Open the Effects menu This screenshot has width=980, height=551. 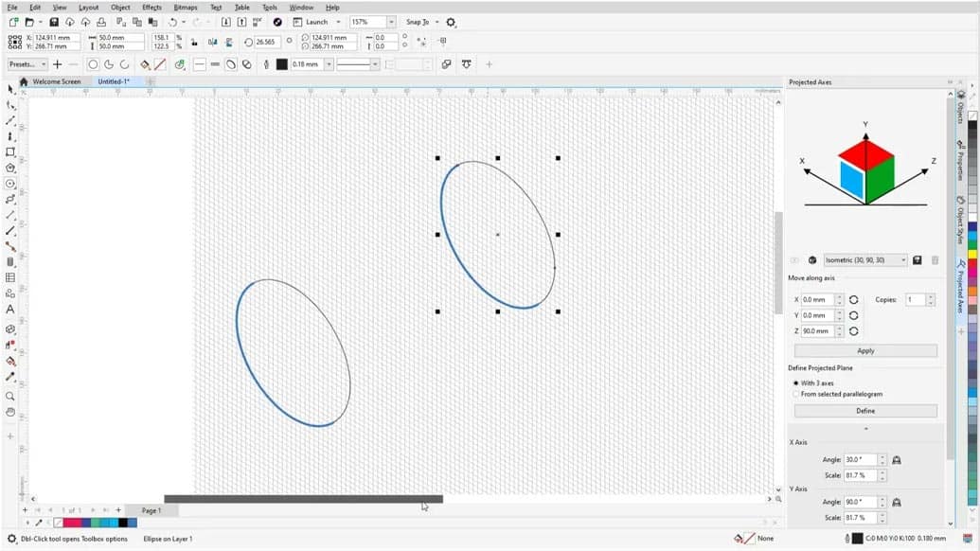151,8
